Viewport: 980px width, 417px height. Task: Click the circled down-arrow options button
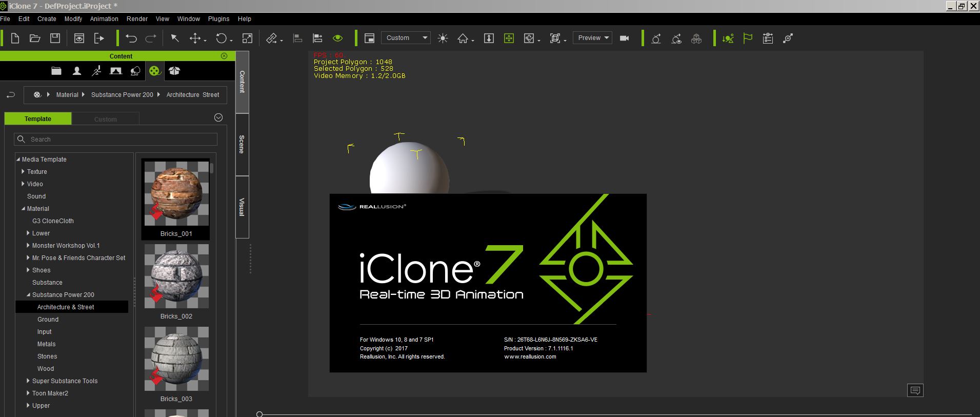pos(218,117)
